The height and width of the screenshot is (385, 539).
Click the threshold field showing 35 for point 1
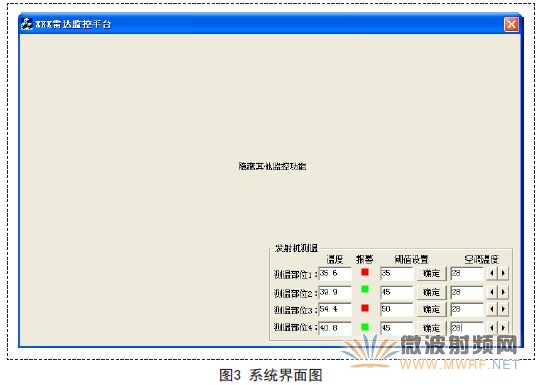pos(397,274)
